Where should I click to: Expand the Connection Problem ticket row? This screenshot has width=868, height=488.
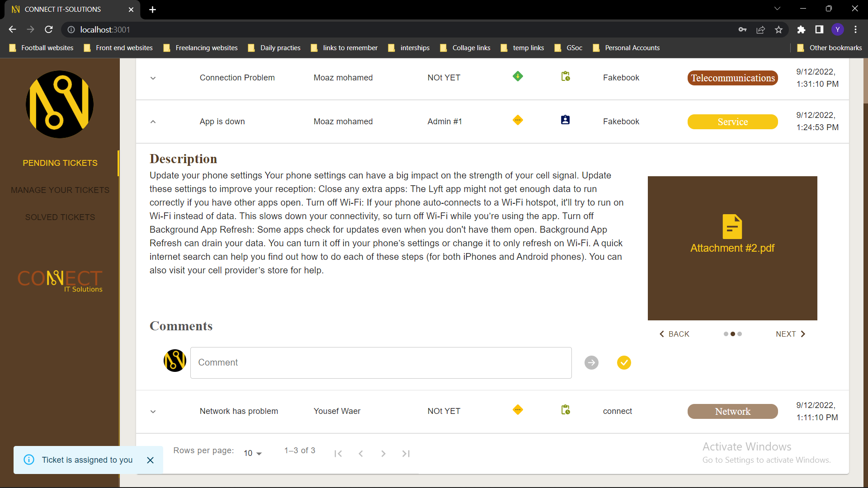click(x=153, y=78)
